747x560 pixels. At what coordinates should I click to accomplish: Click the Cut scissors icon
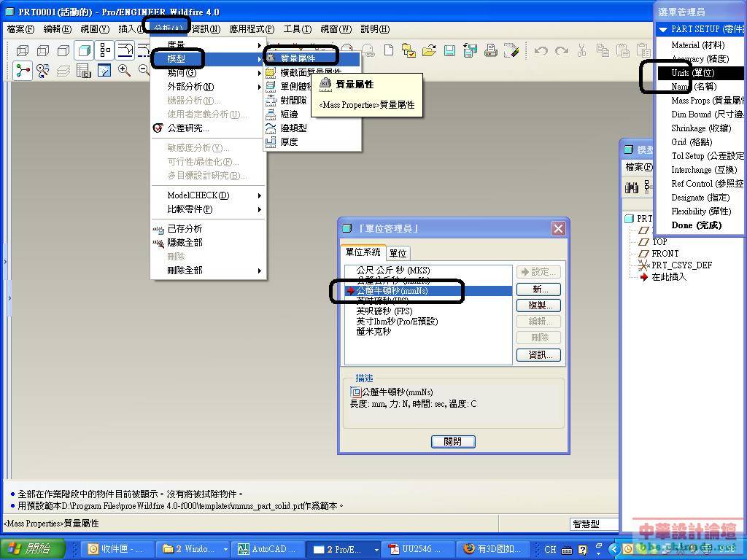(581, 50)
